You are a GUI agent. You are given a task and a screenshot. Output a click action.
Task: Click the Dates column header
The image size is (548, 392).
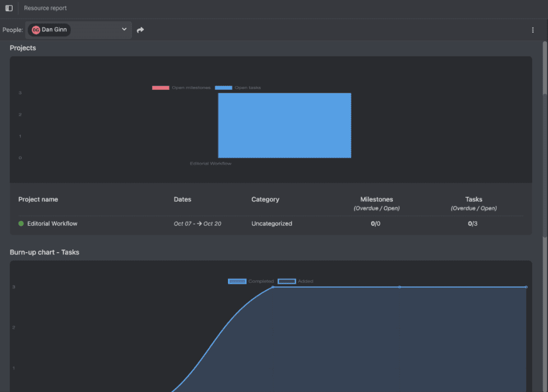pyautogui.click(x=182, y=200)
